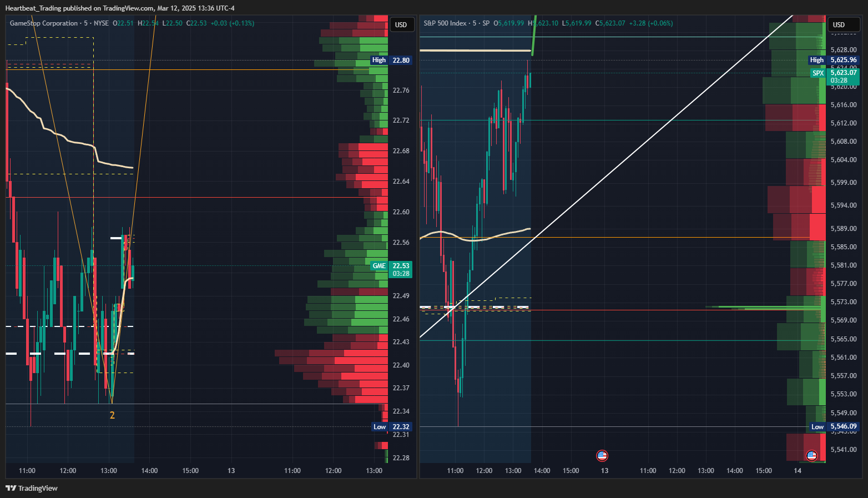This screenshot has height=498, width=868.
Task: Select the orange wave label 2 on GameStop chart
Action: [112, 415]
